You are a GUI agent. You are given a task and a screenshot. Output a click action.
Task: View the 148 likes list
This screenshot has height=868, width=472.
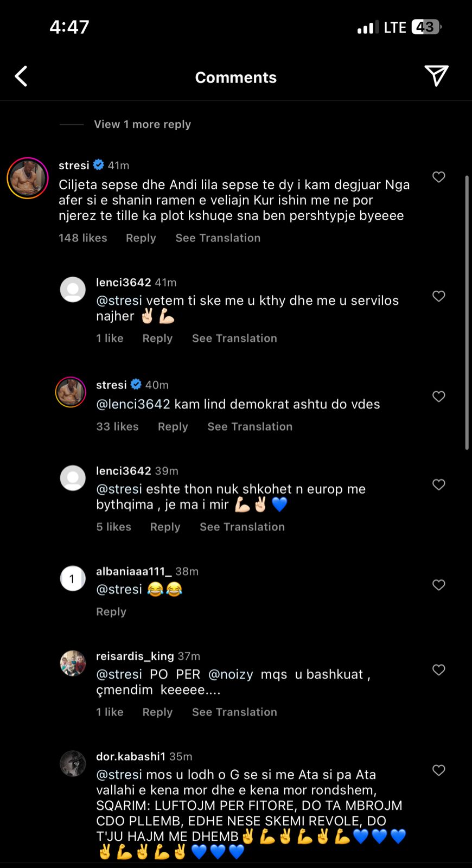pyautogui.click(x=83, y=238)
